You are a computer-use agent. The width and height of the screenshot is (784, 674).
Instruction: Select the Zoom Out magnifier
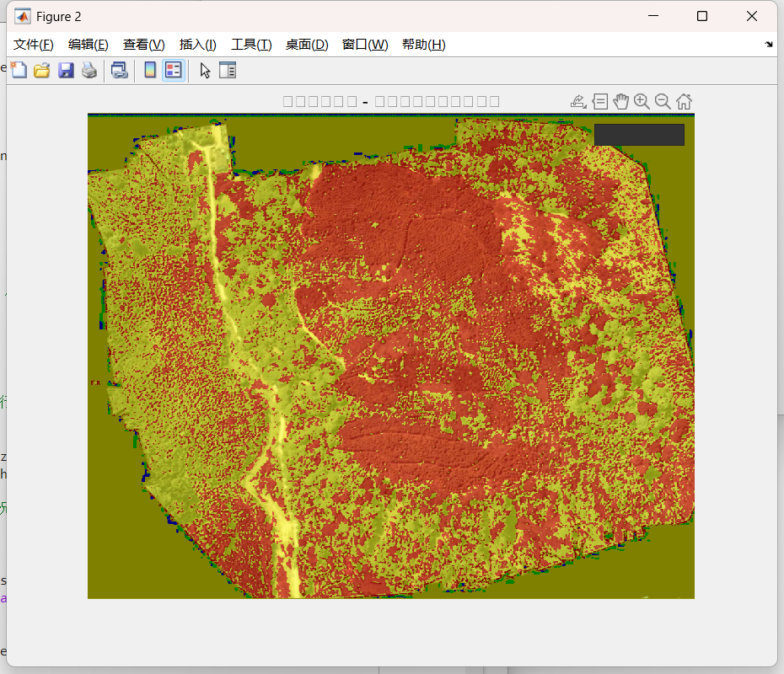click(663, 102)
